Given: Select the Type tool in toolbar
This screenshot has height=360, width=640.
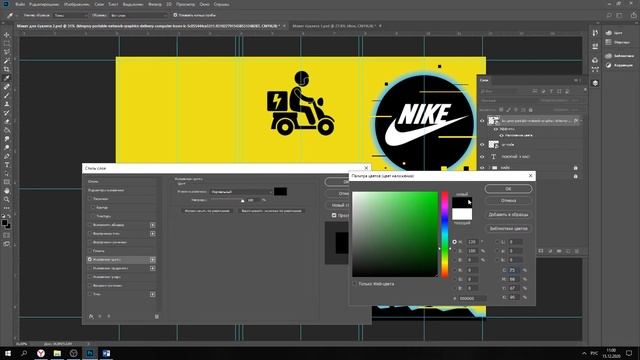Looking at the screenshot, I should (x=7, y=164).
